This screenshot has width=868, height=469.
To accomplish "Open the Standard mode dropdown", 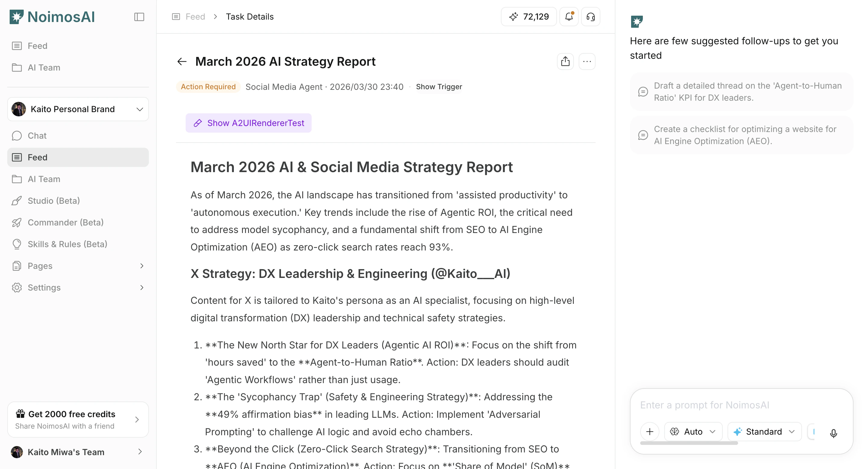I will 764,432.
